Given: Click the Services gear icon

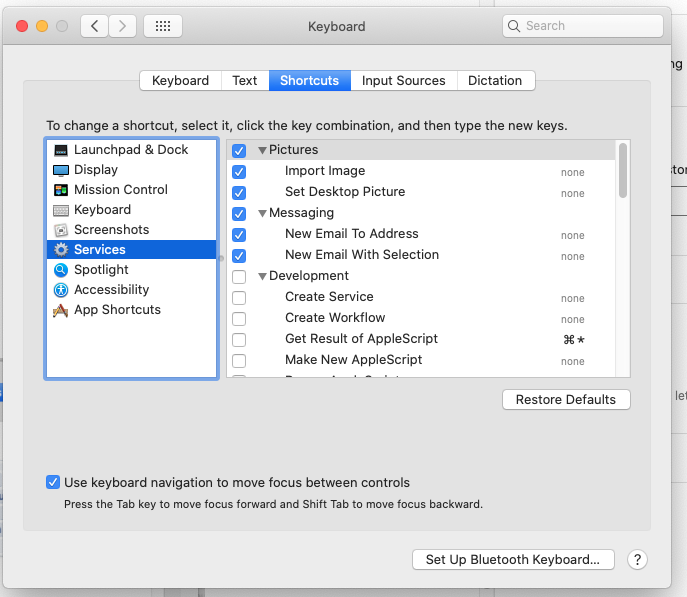Looking at the screenshot, I should click(x=61, y=250).
